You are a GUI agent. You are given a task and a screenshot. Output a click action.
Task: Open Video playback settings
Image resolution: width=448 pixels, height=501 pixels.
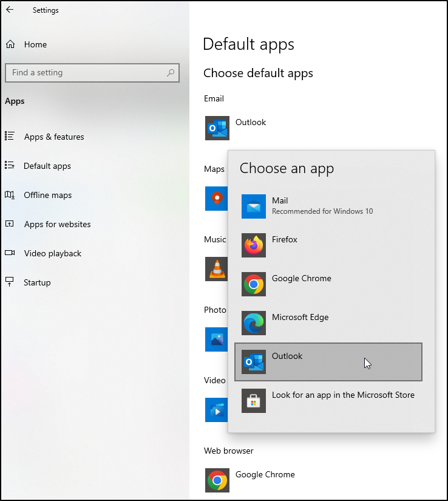pos(53,253)
